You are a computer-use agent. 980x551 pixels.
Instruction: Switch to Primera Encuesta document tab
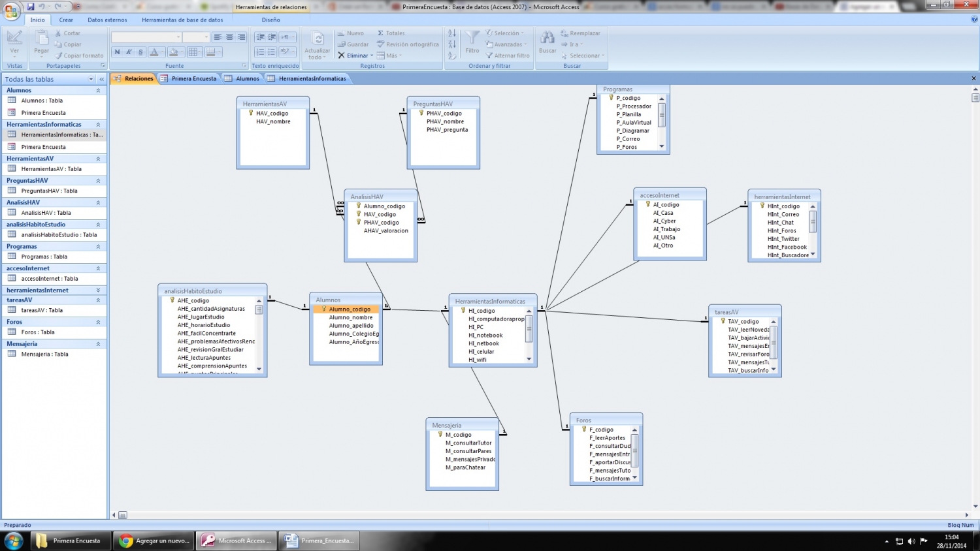(x=189, y=78)
